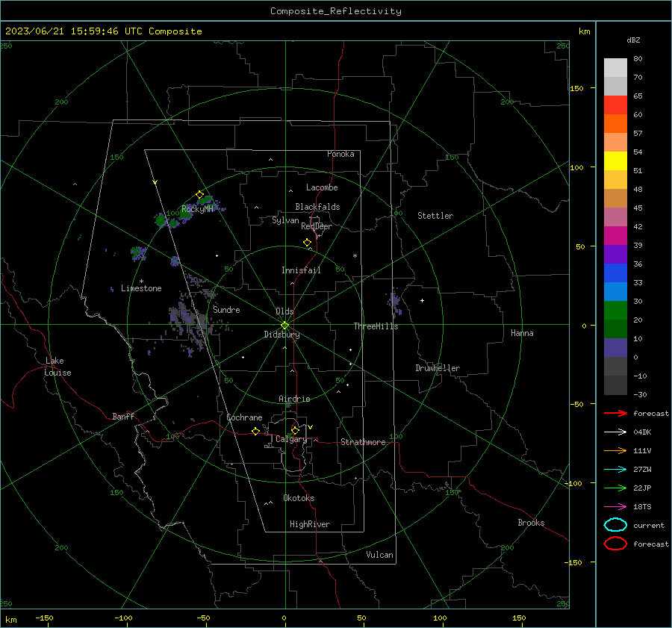Click the Sundre label

(x=226, y=309)
